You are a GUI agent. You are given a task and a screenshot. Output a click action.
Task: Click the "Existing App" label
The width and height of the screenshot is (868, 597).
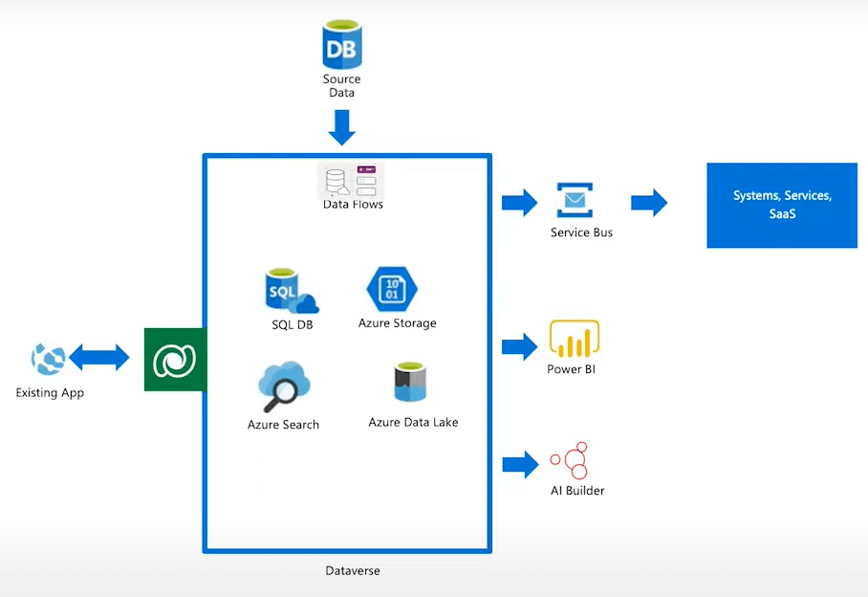point(50,393)
